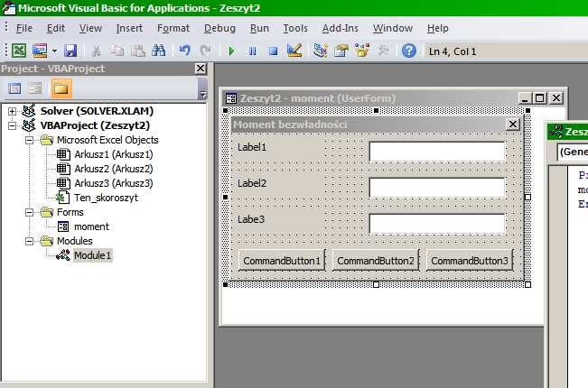588x388 pixels.
Task: Collapse the Forms folder
Action: pyautogui.click(x=29, y=212)
